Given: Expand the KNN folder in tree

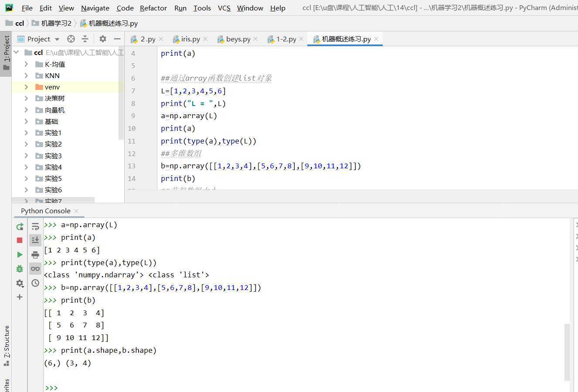Looking at the screenshot, I should 26,75.
